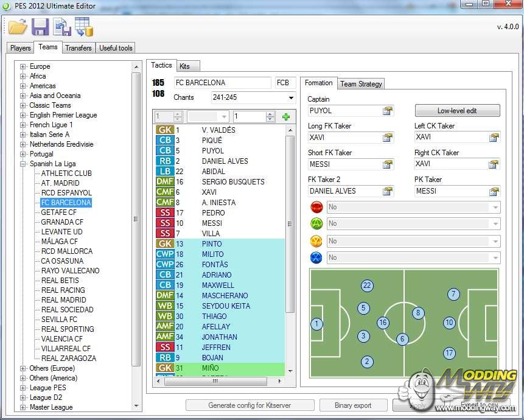524x420 pixels.
Task: Expand the Europe tree node
Action: coord(23,66)
